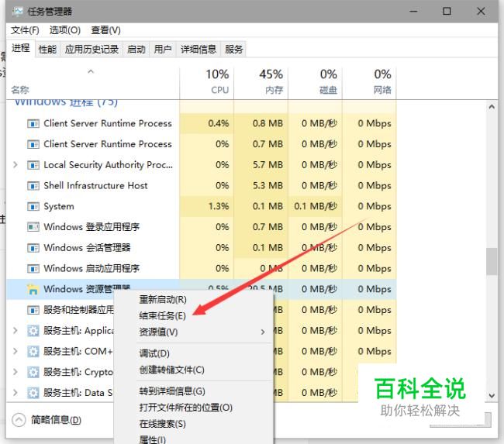The image size is (504, 444).
Task: Switch to the 用户 tab
Action: click(x=163, y=50)
